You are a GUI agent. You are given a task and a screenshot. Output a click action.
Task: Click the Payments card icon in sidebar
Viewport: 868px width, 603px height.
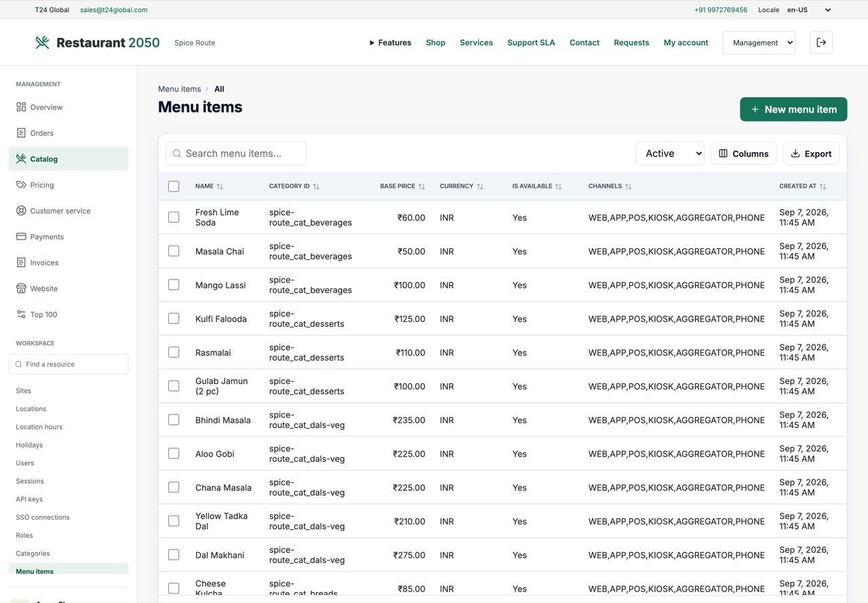[21, 237]
